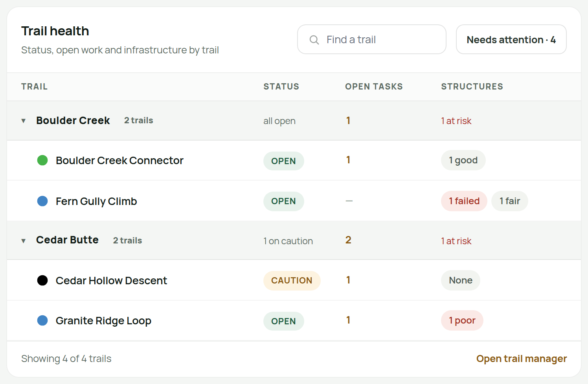Click the black dot beside Cedar Hollow Descent
This screenshot has height=384, width=588.
42,280
